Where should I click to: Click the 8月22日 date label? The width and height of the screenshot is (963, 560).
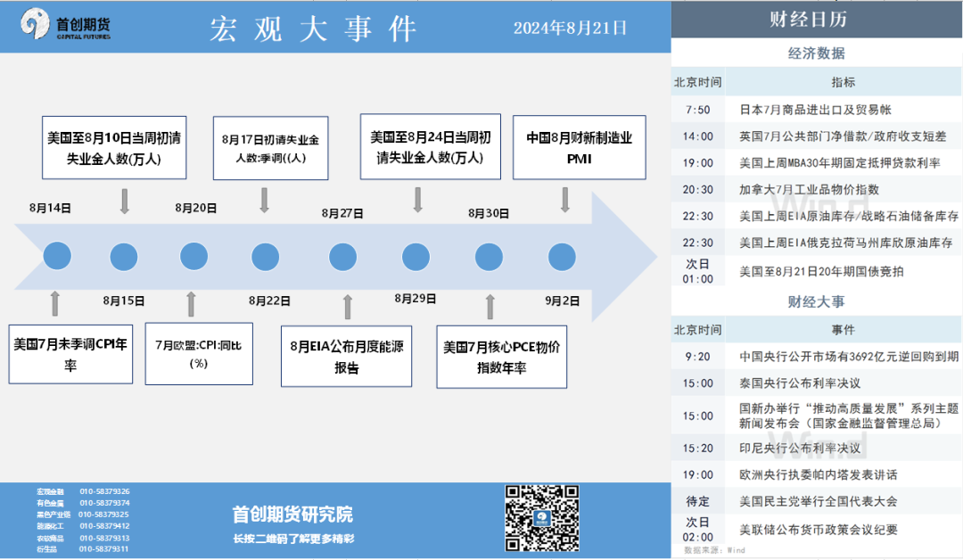(x=269, y=301)
